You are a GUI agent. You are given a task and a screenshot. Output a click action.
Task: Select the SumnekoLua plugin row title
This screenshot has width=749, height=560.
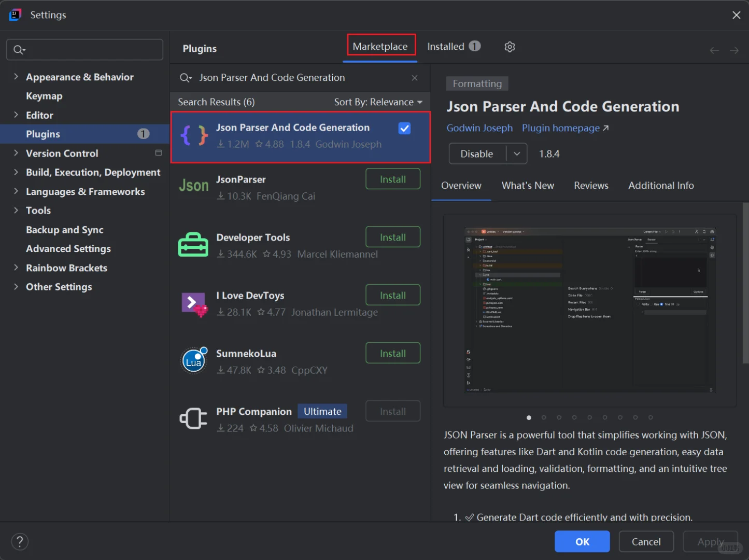point(246,354)
